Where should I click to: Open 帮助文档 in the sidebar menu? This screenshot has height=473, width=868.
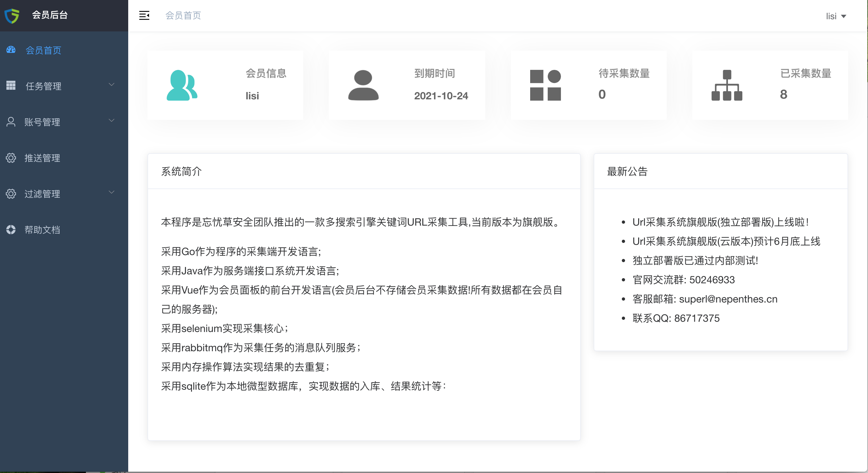coord(42,230)
